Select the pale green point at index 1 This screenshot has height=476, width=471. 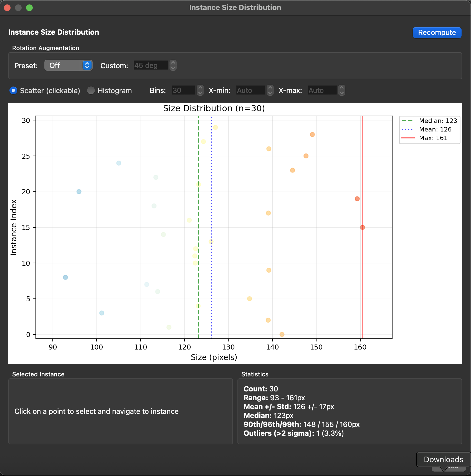pyautogui.click(x=169, y=327)
